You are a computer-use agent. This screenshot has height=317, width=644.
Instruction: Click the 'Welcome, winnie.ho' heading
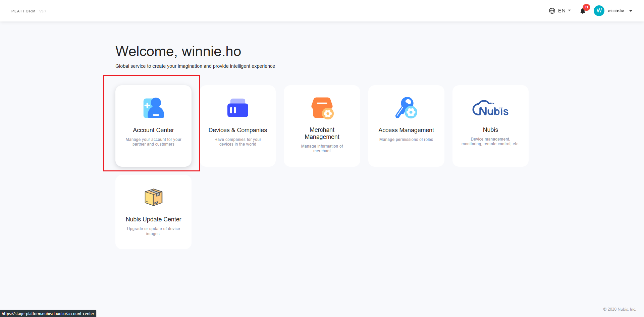pos(178,51)
